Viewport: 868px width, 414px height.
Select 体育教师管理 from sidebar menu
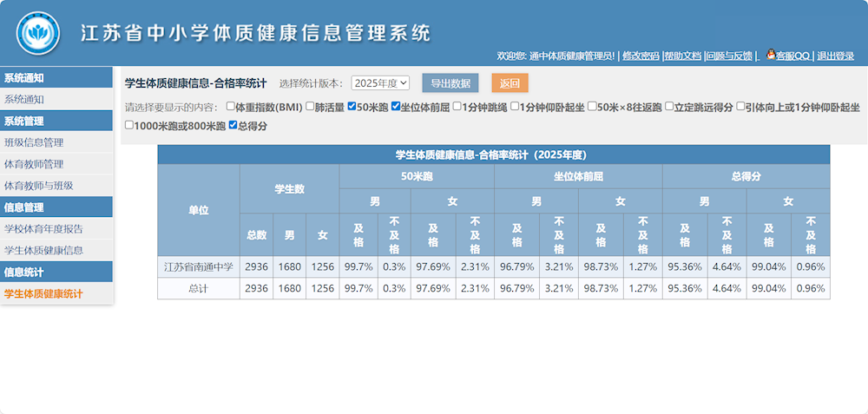pyautogui.click(x=34, y=164)
